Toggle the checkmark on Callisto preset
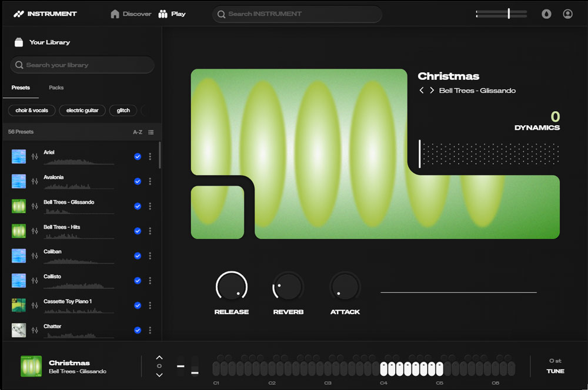 pyautogui.click(x=138, y=281)
